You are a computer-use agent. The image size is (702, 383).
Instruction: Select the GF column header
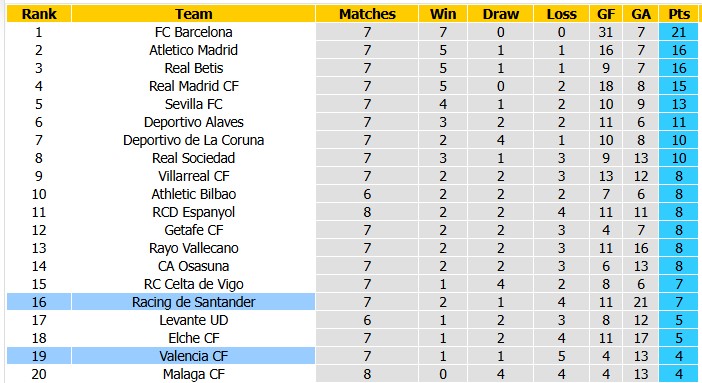606,14
